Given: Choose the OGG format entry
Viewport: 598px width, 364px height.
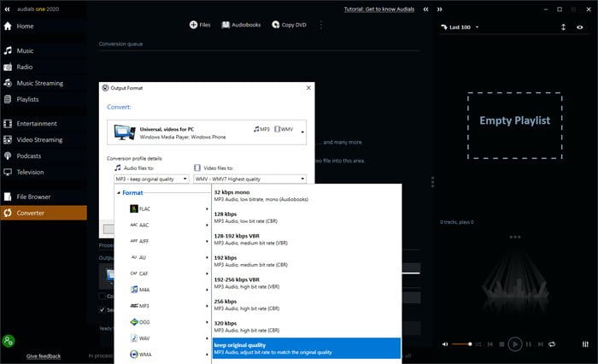Looking at the screenshot, I should coord(163,322).
